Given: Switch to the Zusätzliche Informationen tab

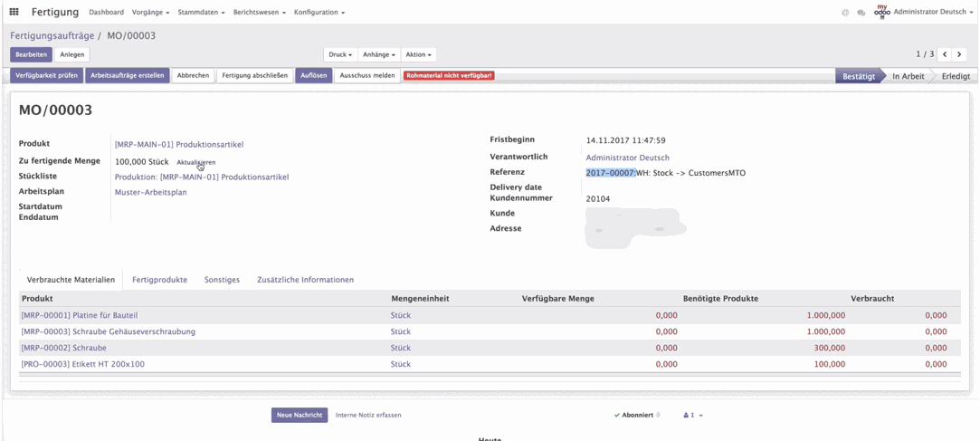Looking at the screenshot, I should (306, 280).
